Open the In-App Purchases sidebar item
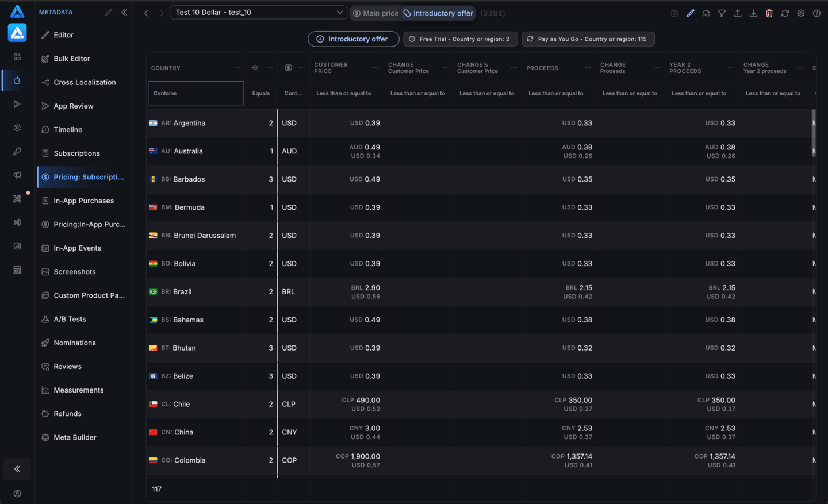Image resolution: width=828 pixels, height=504 pixels. pos(83,201)
